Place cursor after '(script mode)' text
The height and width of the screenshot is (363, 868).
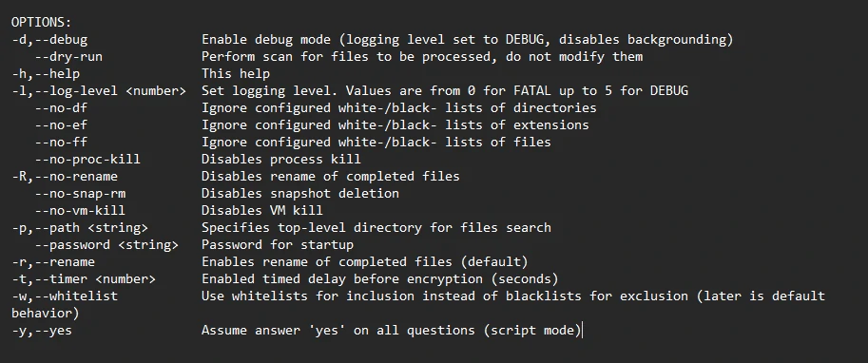pyautogui.click(x=583, y=331)
